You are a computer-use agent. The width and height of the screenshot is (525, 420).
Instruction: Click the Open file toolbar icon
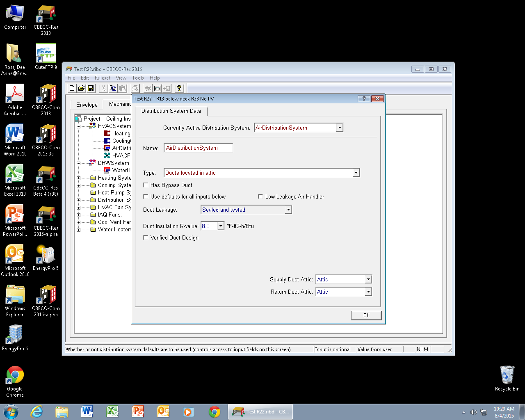point(81,88)
